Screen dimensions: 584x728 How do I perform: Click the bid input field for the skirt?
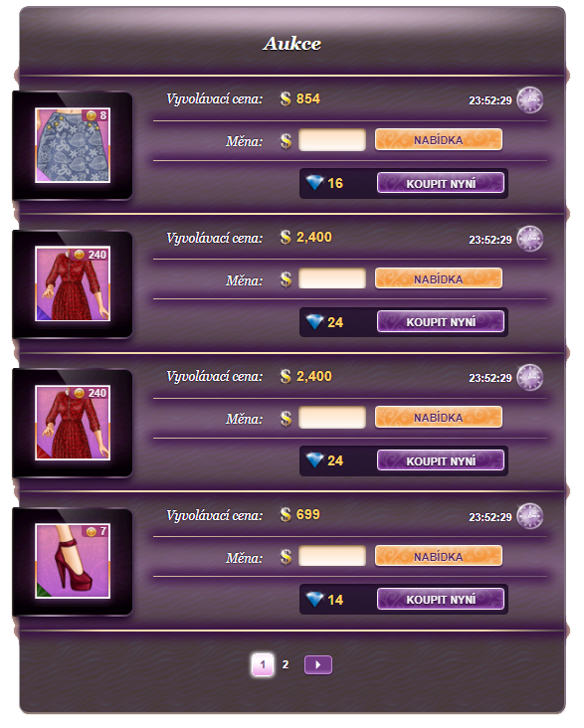[x=332, y=140]
